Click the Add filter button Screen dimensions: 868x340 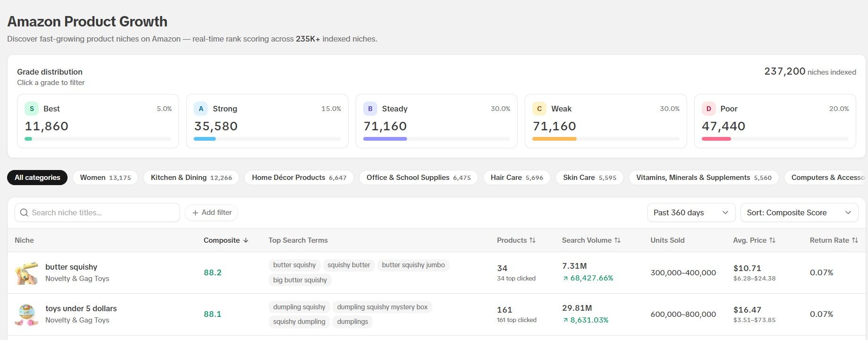(211, 212)
